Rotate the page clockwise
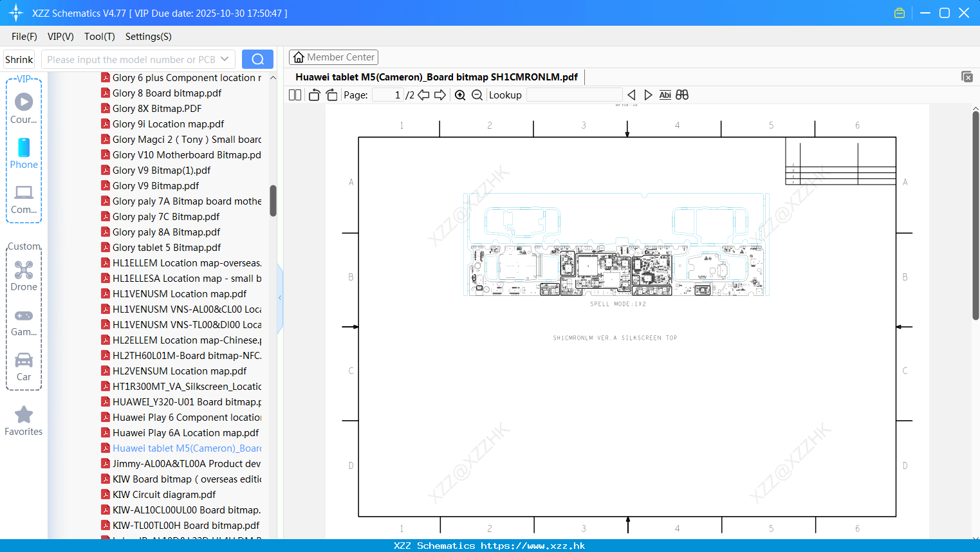980x552 pixels. pos(331,95)
